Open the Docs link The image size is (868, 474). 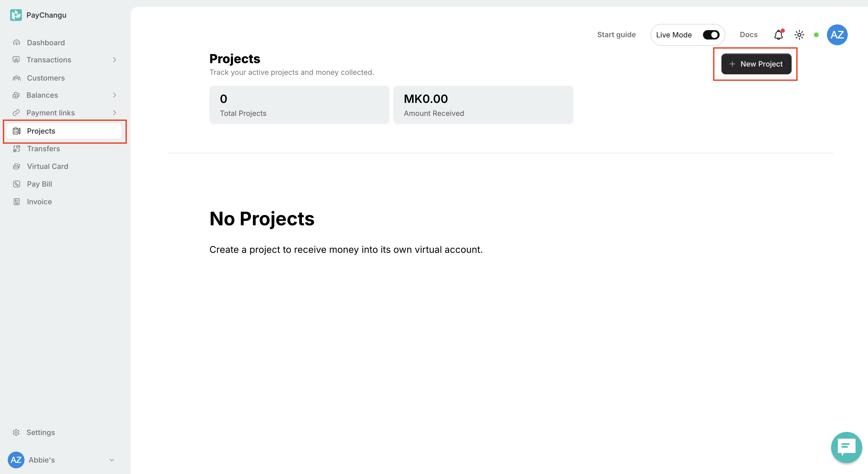pos(748,35)
